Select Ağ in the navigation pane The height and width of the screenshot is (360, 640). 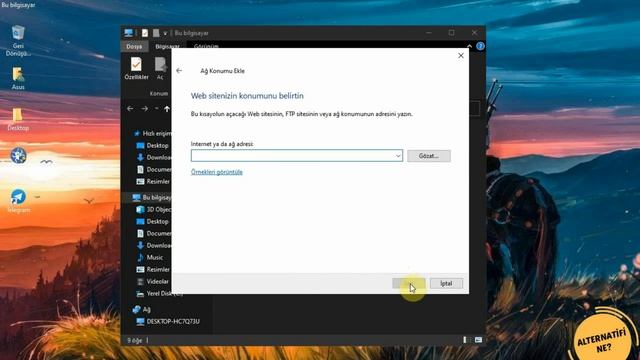pos(142,309)
